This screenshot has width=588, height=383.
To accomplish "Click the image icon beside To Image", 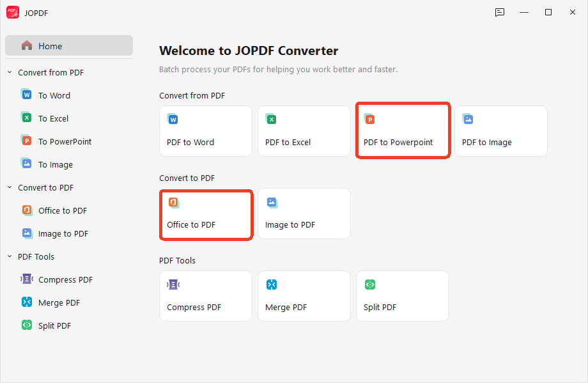I will (x=26, y=164).
